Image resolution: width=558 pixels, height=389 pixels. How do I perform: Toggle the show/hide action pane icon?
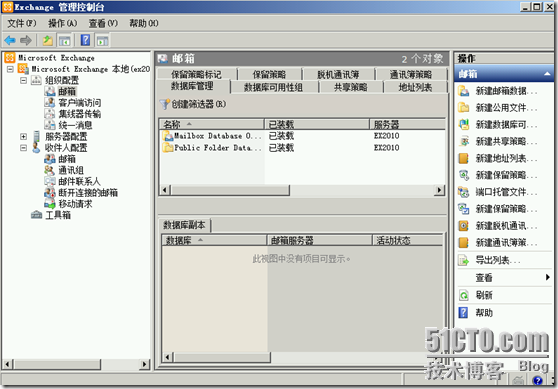102,41
